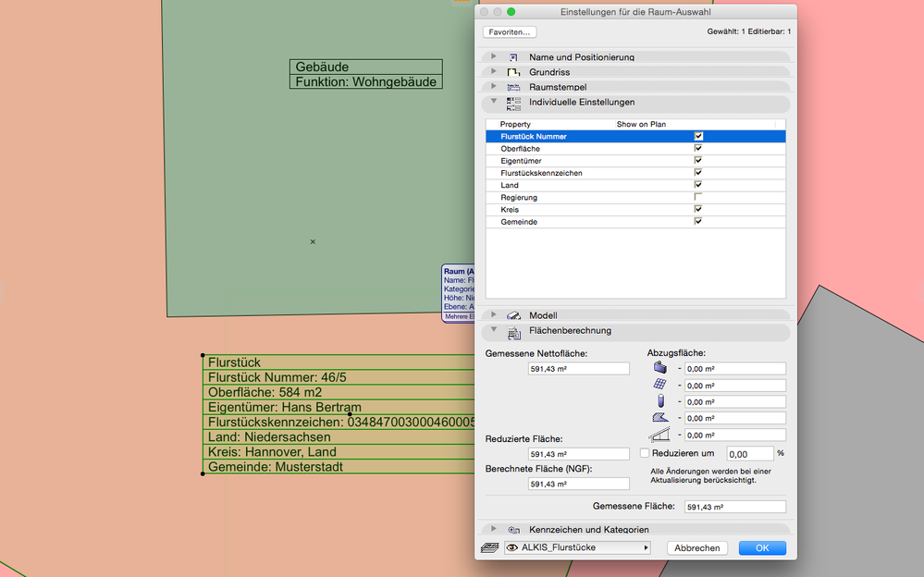Click the Gemessene Fläche value field
The height and width of the screenshot is (577, 924).
(x=734, y=507)
